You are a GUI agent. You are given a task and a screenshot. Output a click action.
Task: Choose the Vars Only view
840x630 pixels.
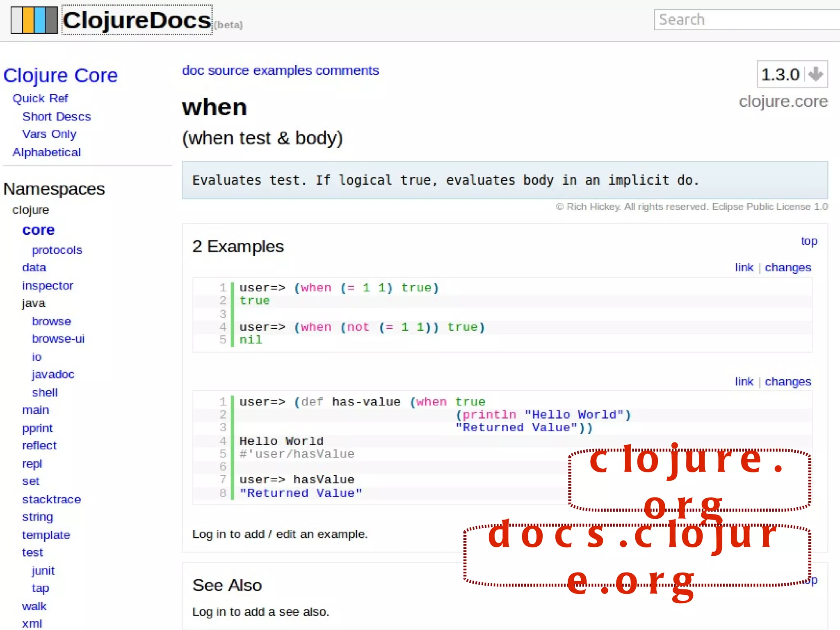[49, 134]
